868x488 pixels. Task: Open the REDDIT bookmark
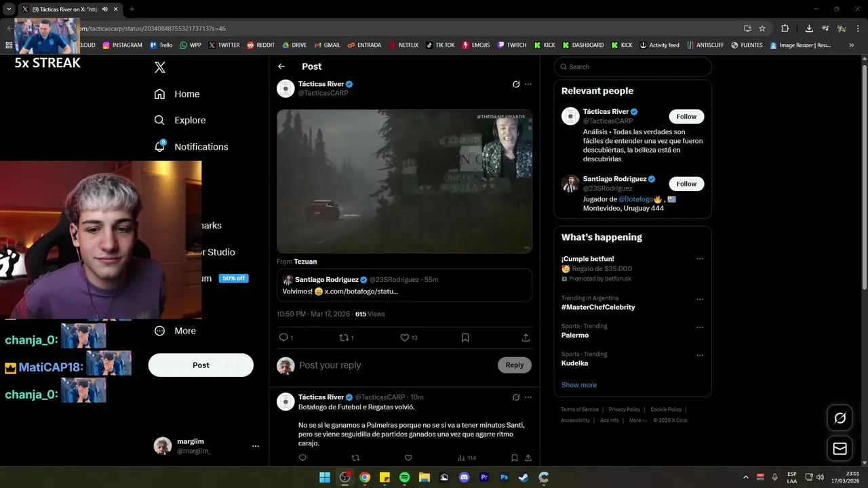pos(260,45)
